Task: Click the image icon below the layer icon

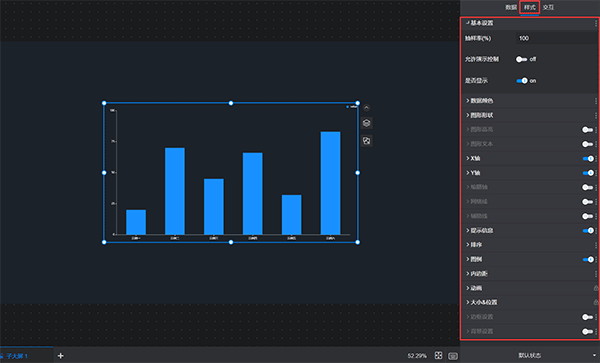Action: [366, 141]
